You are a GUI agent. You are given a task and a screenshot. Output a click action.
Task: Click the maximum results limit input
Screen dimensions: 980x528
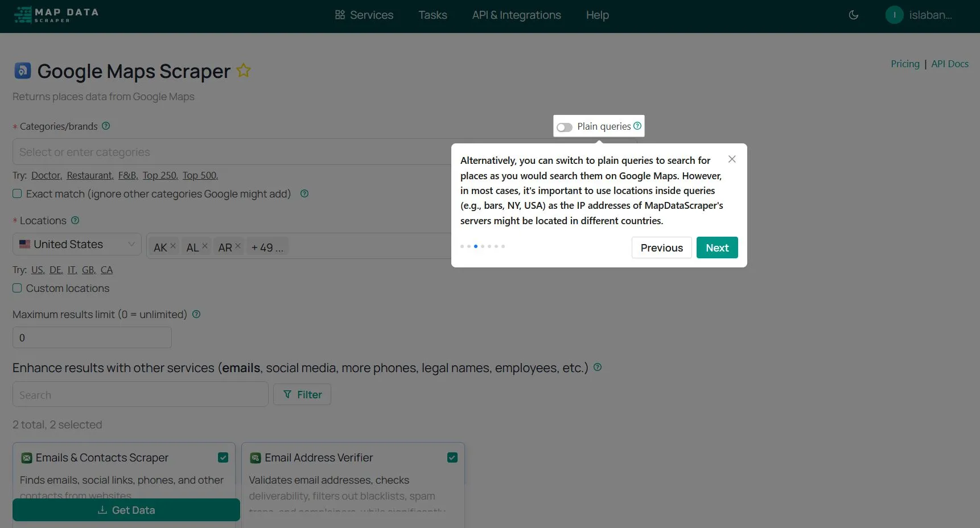[92, 337]
